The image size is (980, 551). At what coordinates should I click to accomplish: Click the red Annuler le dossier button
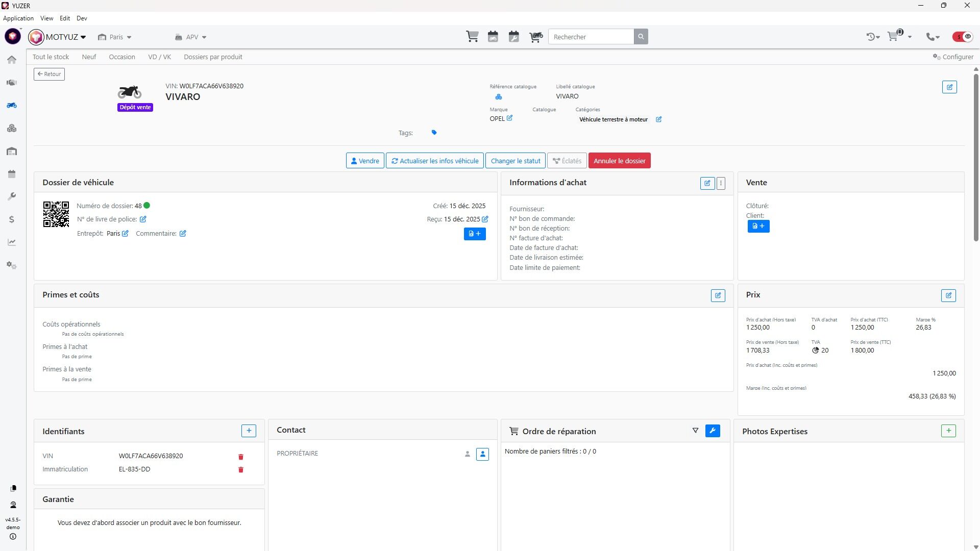pos(619,161)
